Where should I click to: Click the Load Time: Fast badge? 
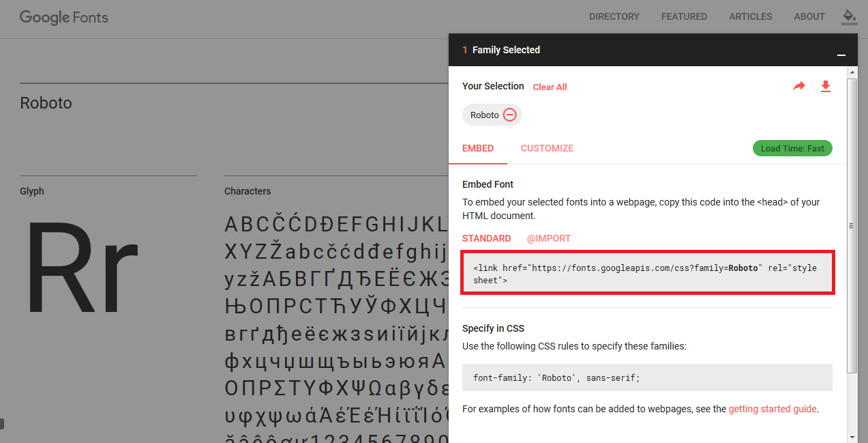tap(792, 148)
